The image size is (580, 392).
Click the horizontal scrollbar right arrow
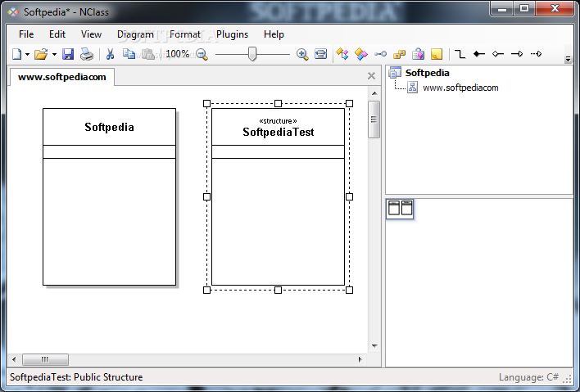click(360, 359)
